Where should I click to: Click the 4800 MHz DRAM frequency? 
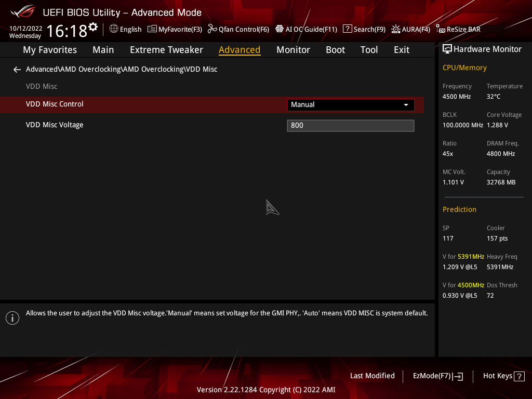[500, 154]
